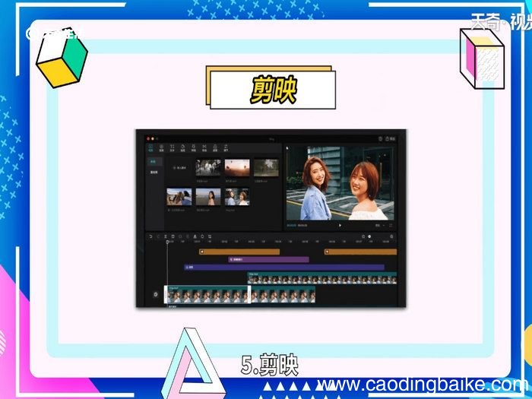
Task: Toggle fullscreen preview icon
Action: (x=391, y=225)
